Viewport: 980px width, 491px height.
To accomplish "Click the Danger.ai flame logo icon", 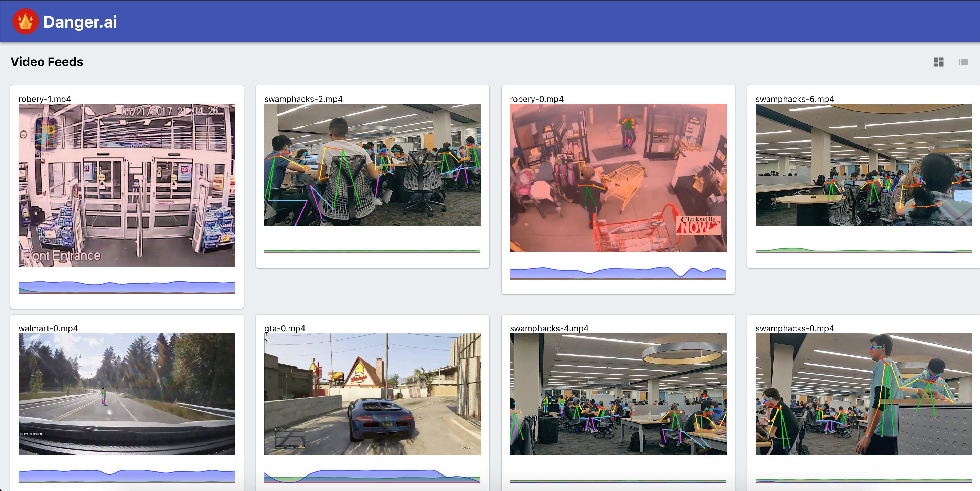I will 25,21.
